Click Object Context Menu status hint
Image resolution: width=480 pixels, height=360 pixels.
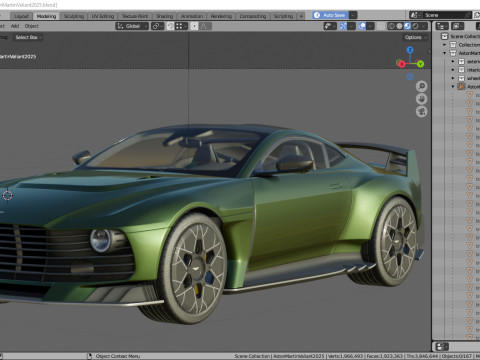coord(118,356)
